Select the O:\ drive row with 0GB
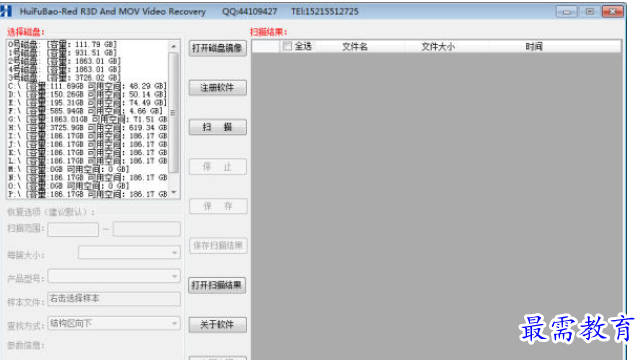Screen dimensions: 643x360 pos(68,186)
